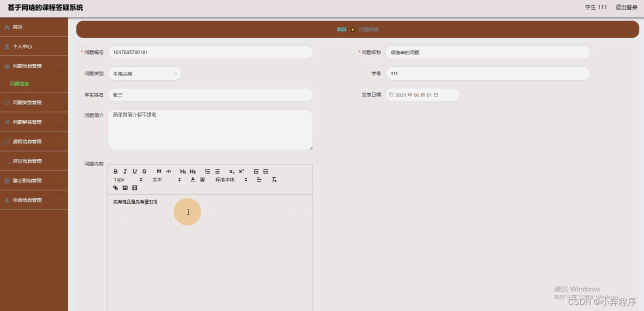The image size is (644, 311).
Task: Open the 文本 heading style dropdown
Action: pyautogui.click(x=166, y=179)
